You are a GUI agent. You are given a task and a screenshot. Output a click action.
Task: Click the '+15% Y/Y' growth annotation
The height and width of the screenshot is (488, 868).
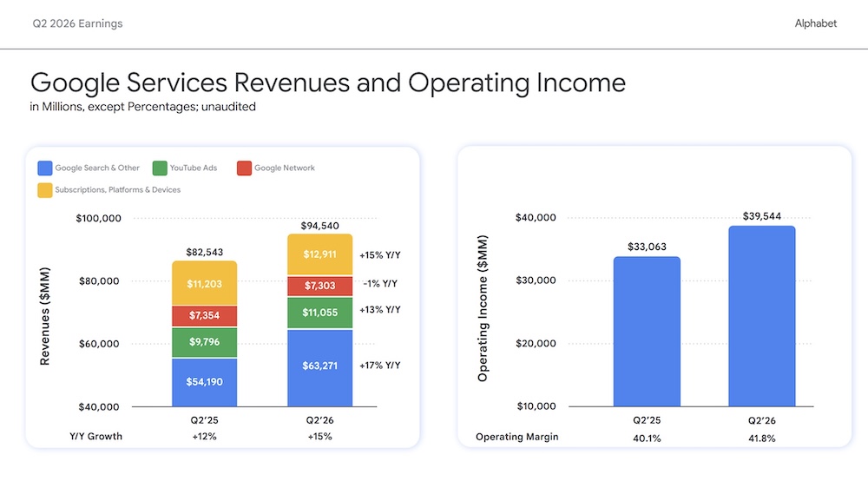coord(380,255)
